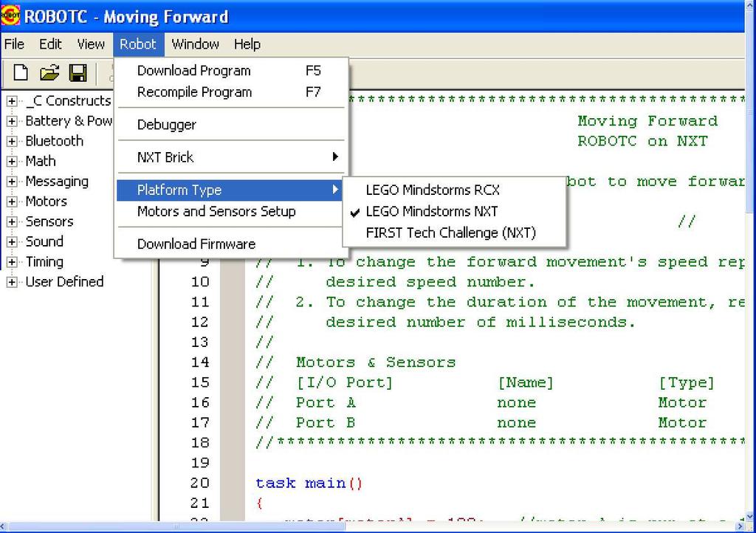
Task: Click the horizontal scrollbar thumb
Action: [176, 527]
